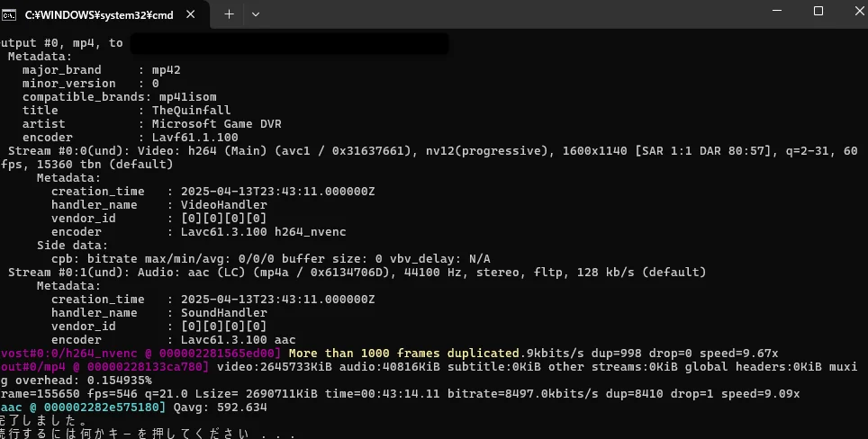
Task: Minimize the terminal window
Action: pos(777,12)
